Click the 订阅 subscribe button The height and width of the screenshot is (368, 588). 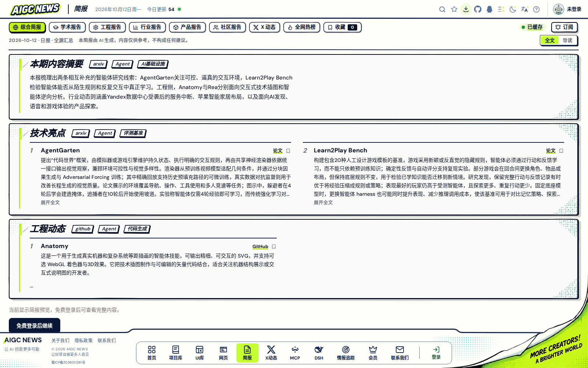click(564, 27)
